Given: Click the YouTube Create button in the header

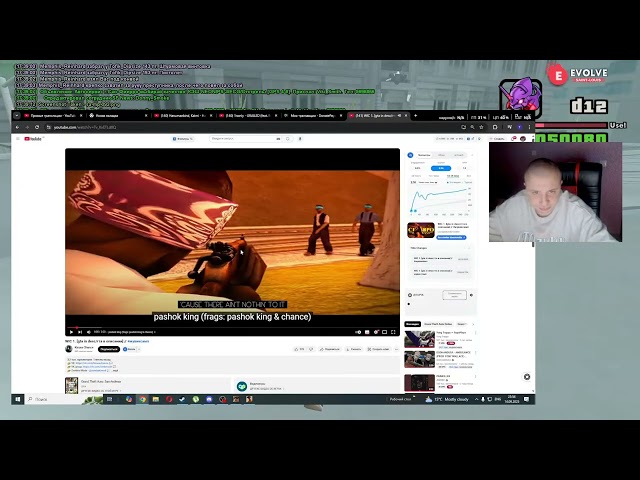Looking at the screenshot, I should click(x=499, y=139).
